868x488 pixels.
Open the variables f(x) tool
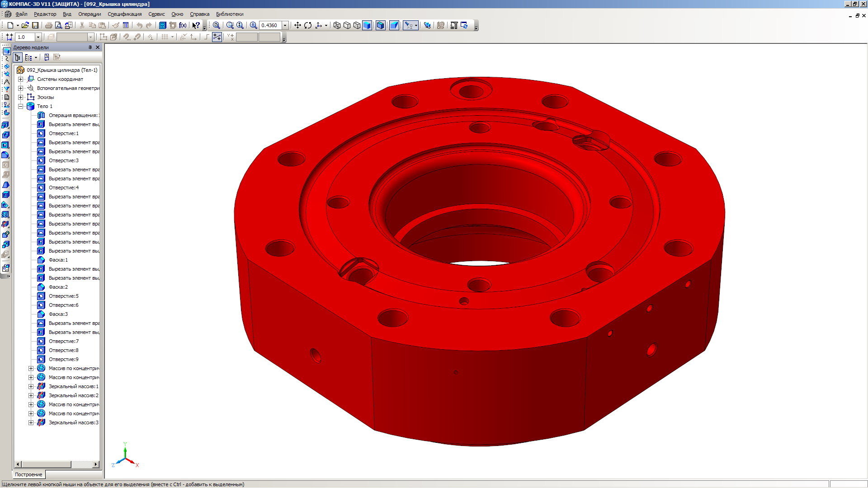(x=183, y=25)
